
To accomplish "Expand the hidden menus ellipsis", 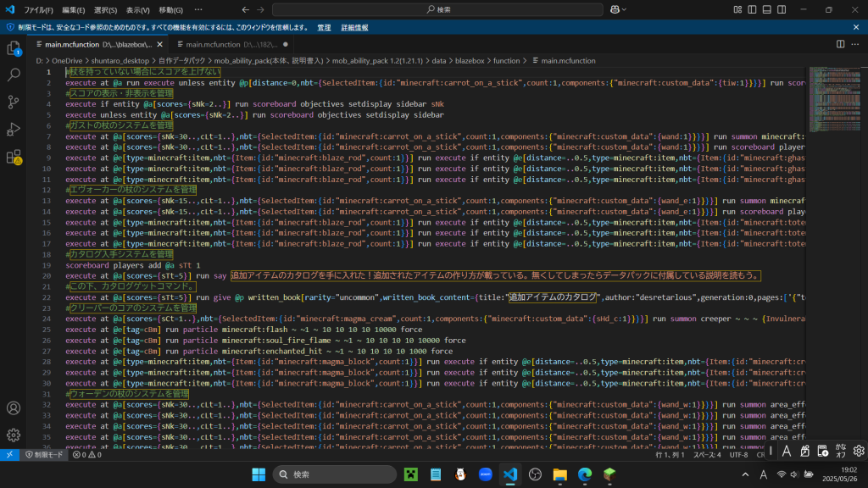I will (198, 10).
